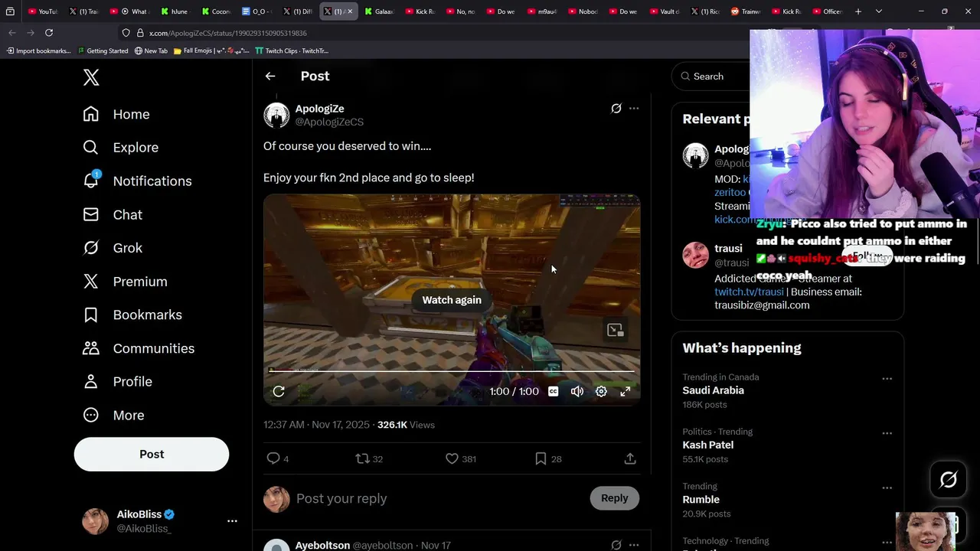Click the large white Post button

(x=152, y=455)
